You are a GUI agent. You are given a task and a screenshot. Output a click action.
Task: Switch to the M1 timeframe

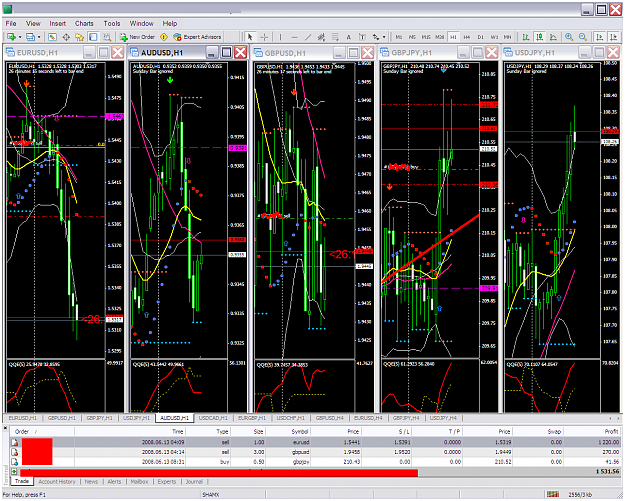click(x=399, y=37)
